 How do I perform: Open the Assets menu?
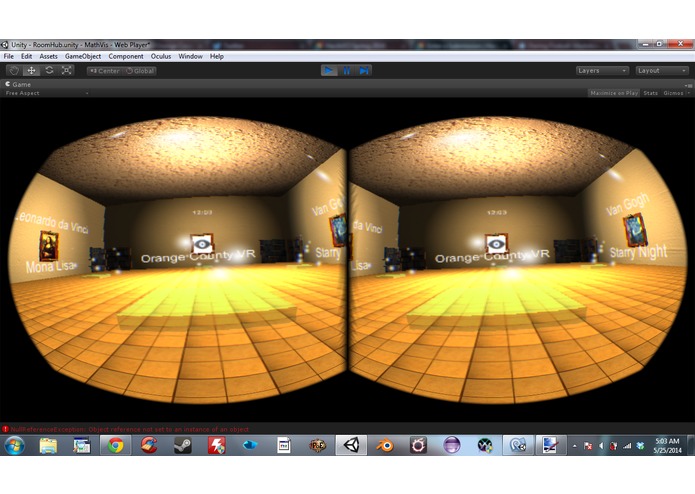(48, 56)
